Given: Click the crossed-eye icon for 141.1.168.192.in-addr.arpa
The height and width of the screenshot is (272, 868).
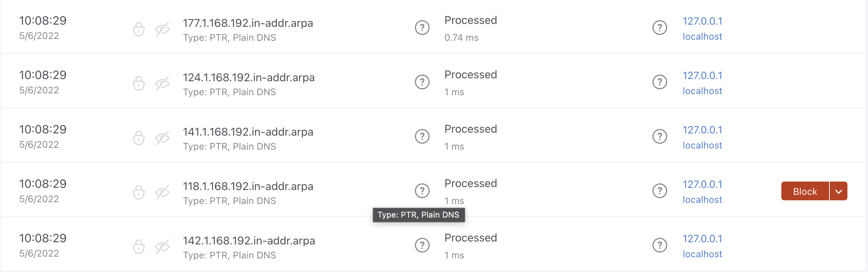Looking at the screenshot, I should click(x=162, y=138).
